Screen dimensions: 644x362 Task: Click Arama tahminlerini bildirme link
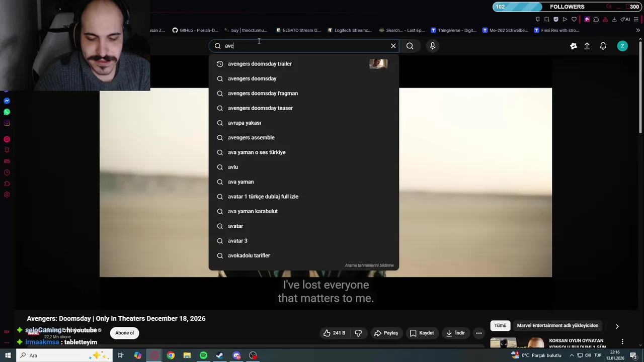point(369,265)
